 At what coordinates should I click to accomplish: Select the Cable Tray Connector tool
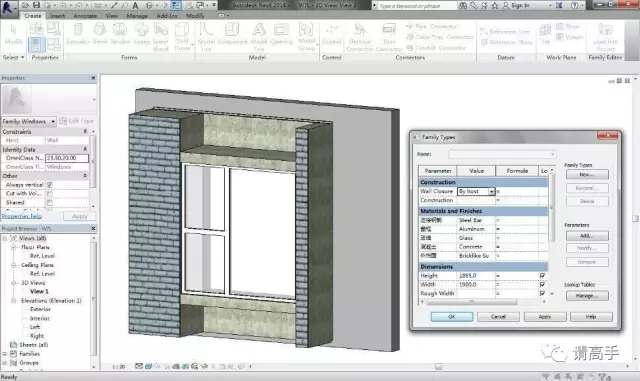tap(440, 37)
